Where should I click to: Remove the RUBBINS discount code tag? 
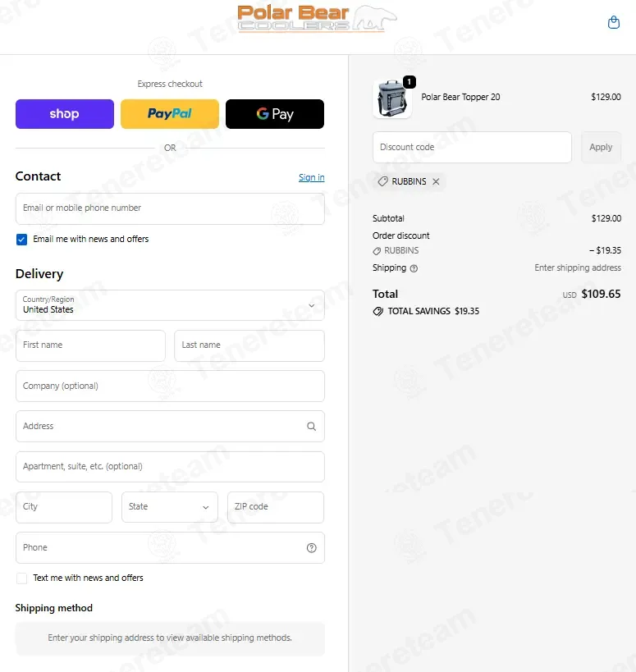436,181
